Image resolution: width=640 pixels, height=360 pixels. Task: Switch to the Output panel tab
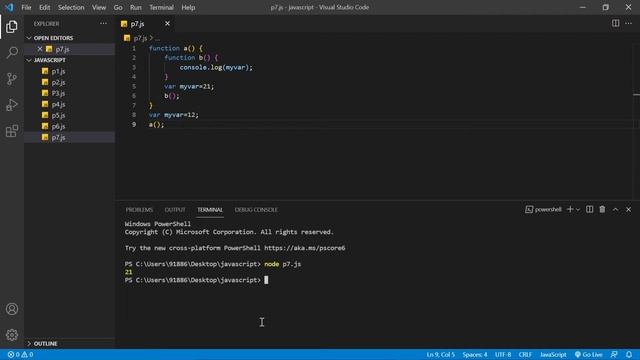(175, 210)
